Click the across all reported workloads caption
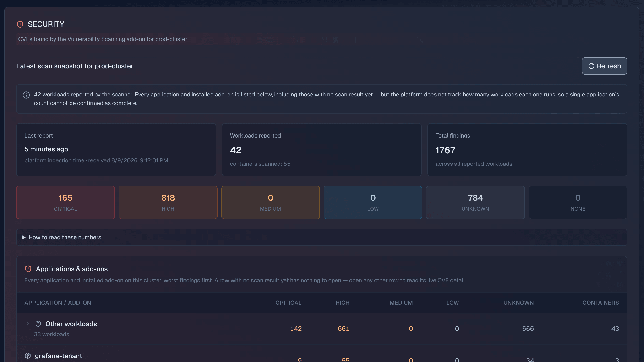 pyautogui.click(x=474, y=164)
